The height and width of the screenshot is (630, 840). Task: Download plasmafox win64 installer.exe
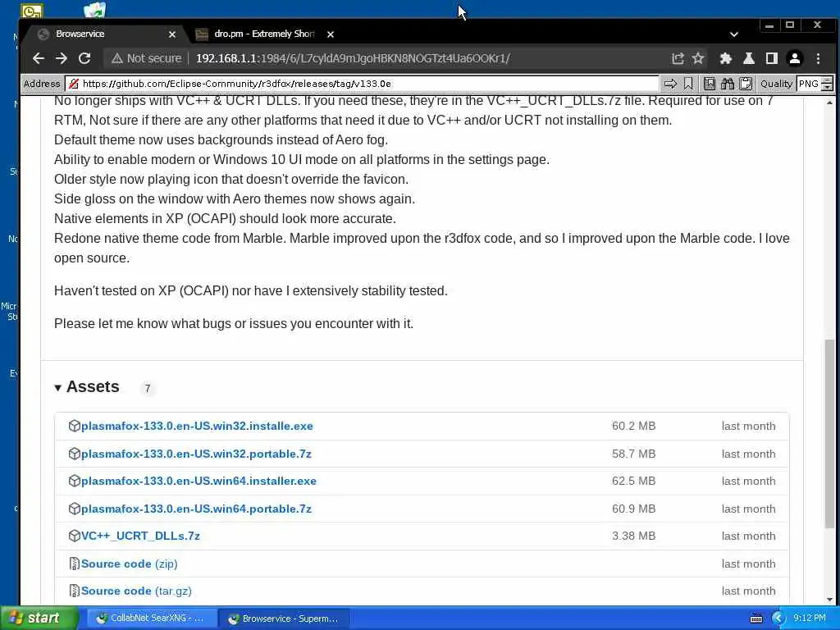[199, 481]
